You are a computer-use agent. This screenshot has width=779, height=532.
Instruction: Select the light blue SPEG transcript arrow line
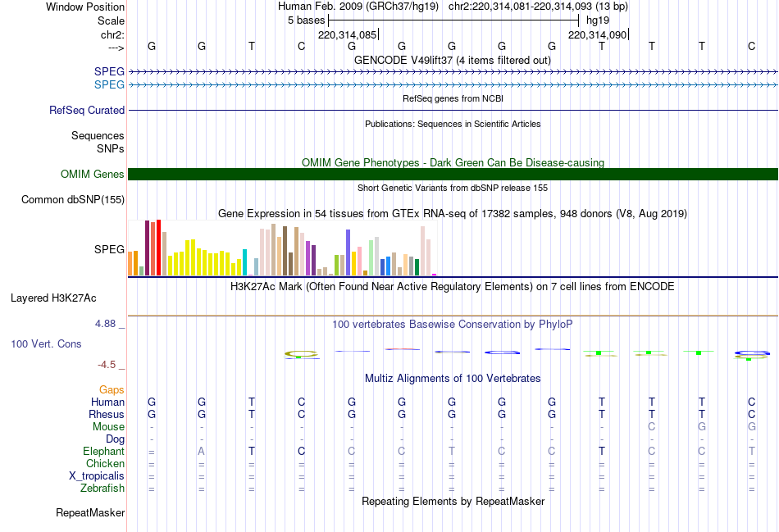pyautogui.click(x=453, y=85)
